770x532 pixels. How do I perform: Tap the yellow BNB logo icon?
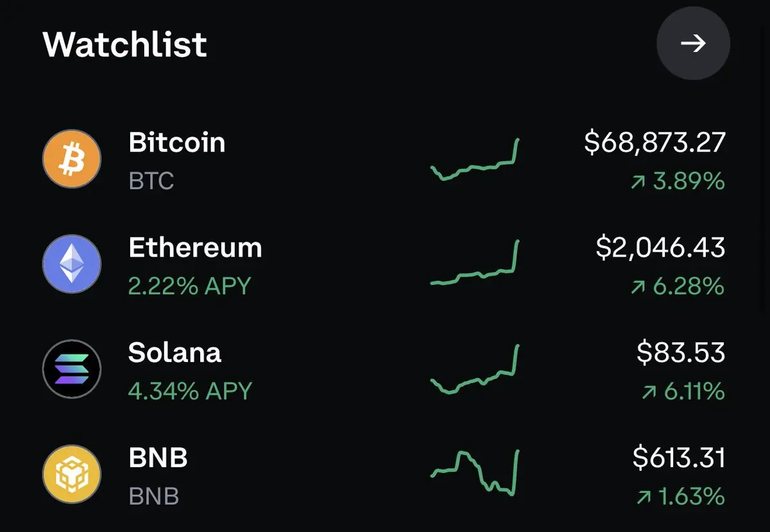(x=71, y=475)
